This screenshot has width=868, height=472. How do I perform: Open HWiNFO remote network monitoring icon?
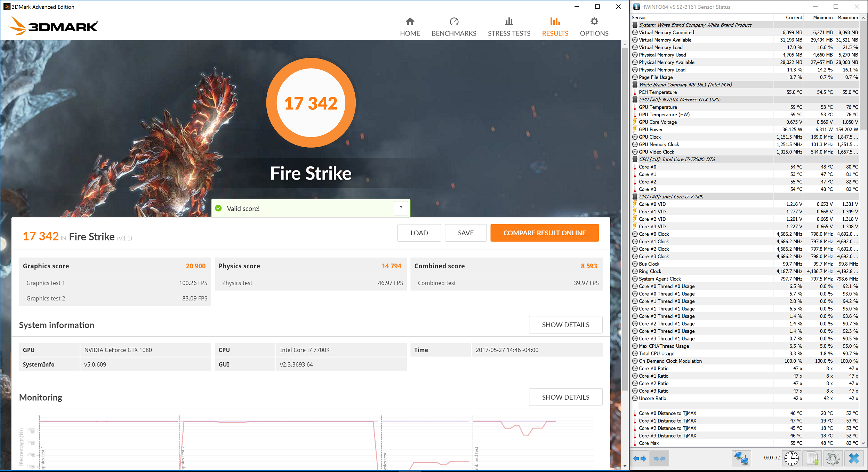(x=741, y=458)
